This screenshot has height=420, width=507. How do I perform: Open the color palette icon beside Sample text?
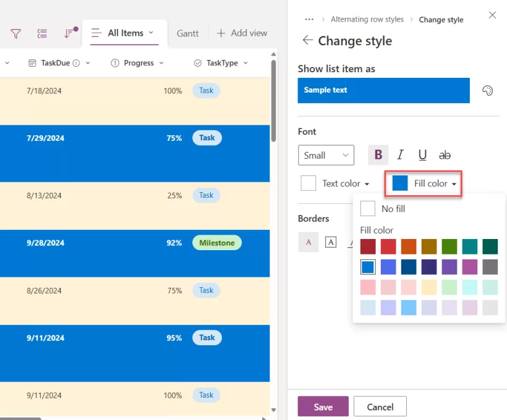[487, 91]
